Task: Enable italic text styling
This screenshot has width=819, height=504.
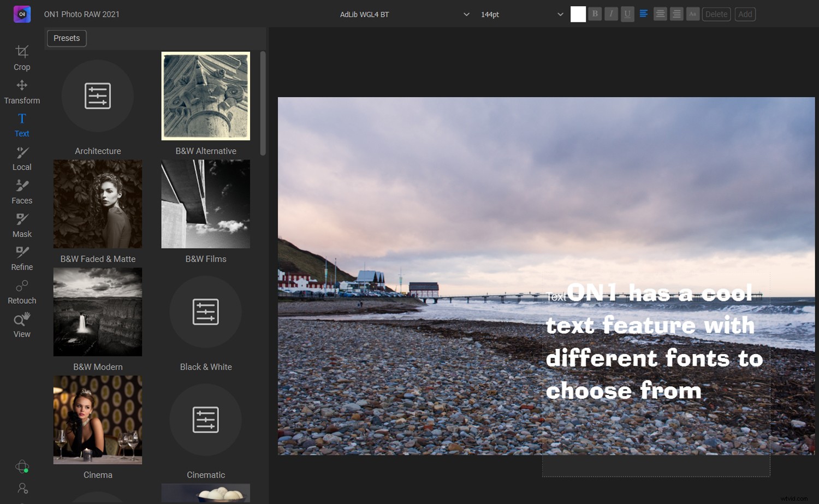Action: coord(611,14)
